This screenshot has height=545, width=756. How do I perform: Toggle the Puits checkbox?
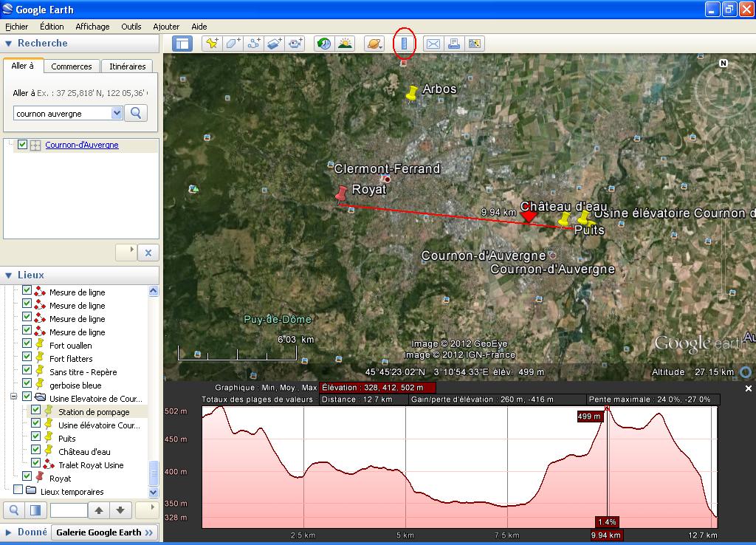35,436
